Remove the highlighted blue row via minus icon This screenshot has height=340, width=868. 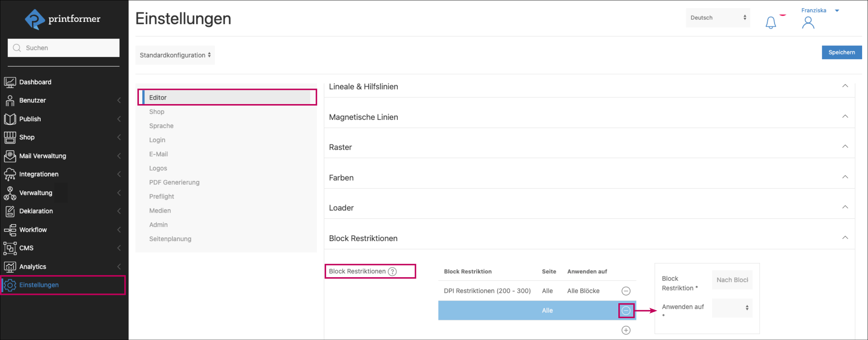pyautogui.click(x=626, y=311)
